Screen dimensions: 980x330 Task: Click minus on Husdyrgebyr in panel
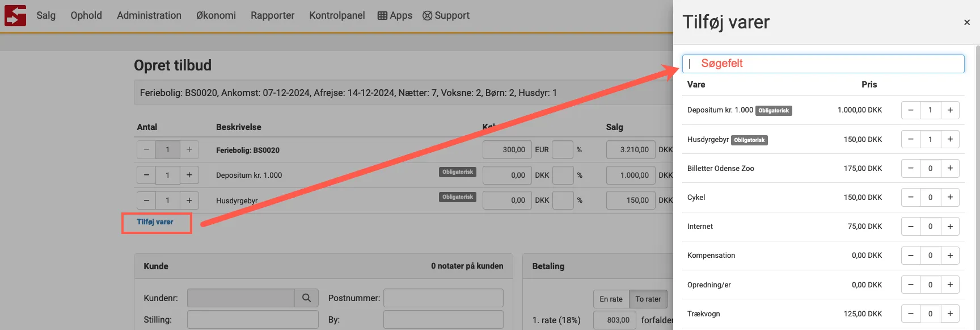(x=911, y=139)
